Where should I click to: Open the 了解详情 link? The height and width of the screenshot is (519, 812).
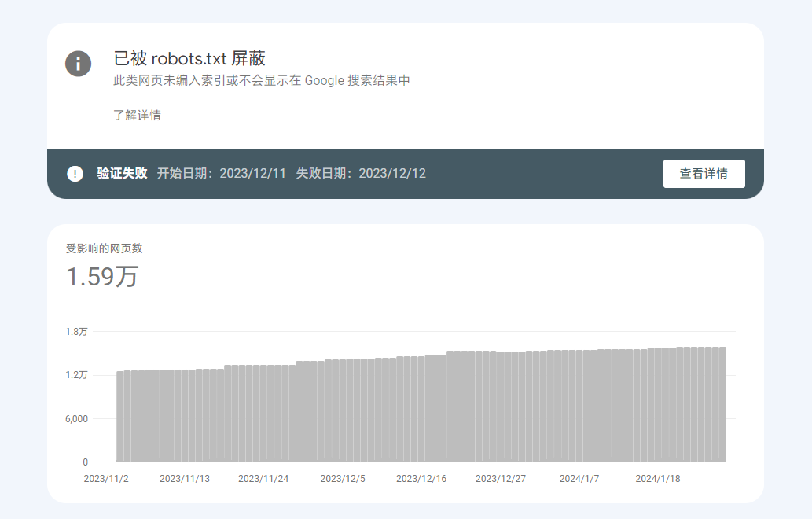138,115
